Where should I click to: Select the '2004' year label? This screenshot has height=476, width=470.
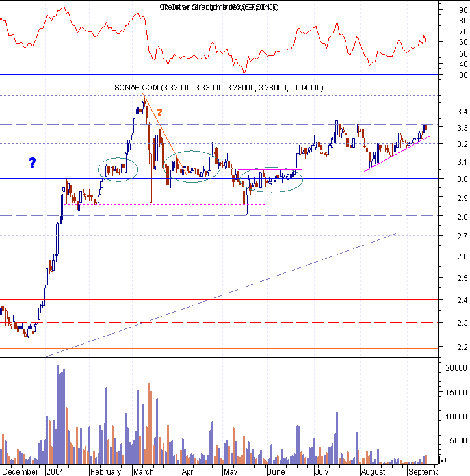55,471
